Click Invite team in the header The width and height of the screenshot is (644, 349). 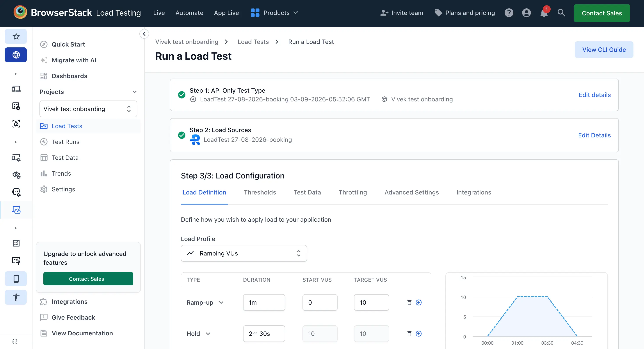coord(402,13)
